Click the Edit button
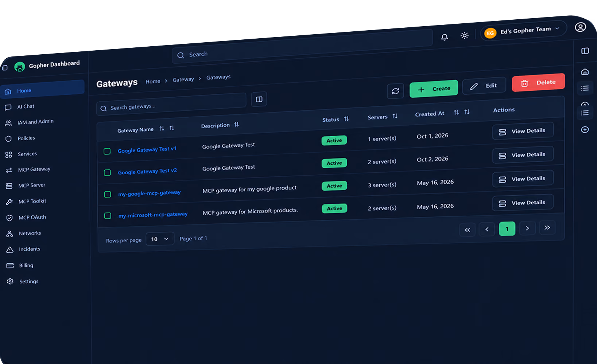This screenshot has height=364, width=597. pos(484,86)
